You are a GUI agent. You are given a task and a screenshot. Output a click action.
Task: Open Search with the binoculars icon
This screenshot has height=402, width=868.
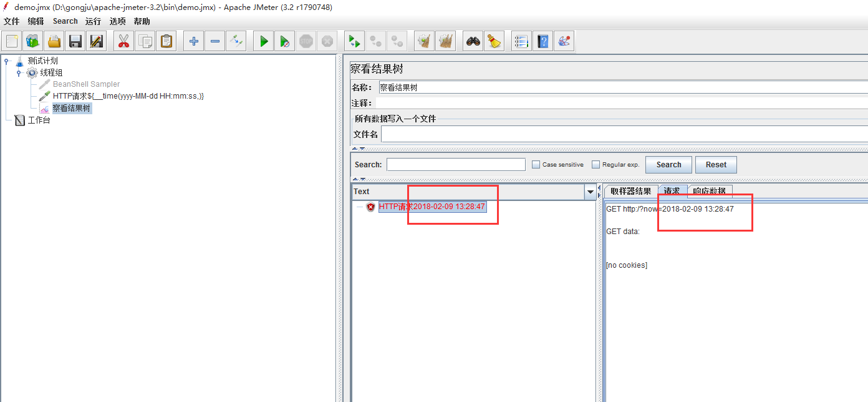coord(473,41)
